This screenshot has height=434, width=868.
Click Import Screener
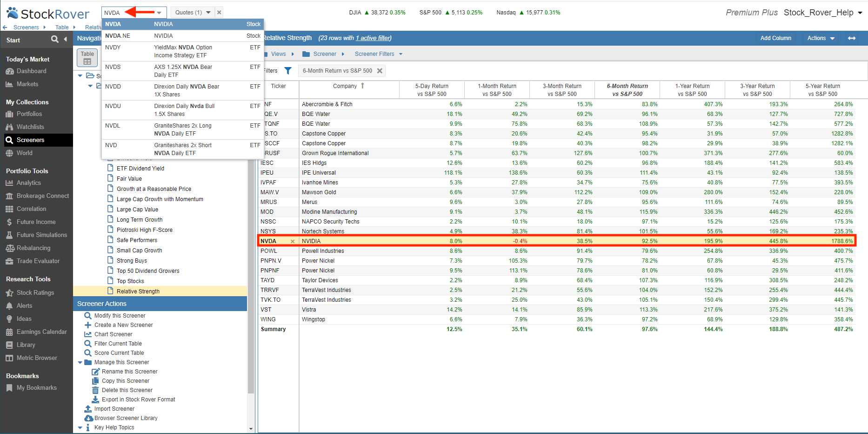click(x=114, y=409)
